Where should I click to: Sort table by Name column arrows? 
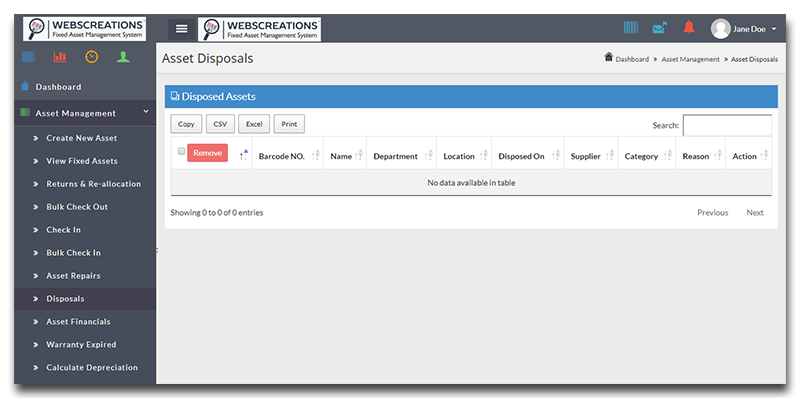point(359,156)
